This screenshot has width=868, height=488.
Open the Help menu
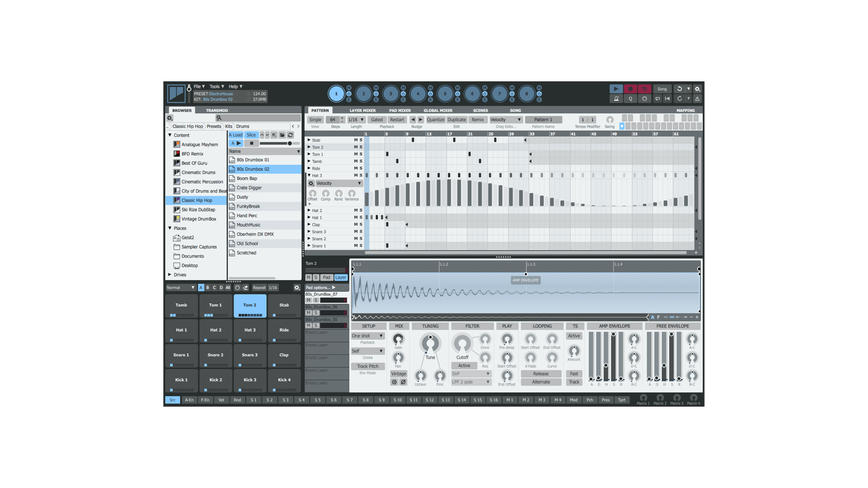pyautogui.click(x=235, y=87)
